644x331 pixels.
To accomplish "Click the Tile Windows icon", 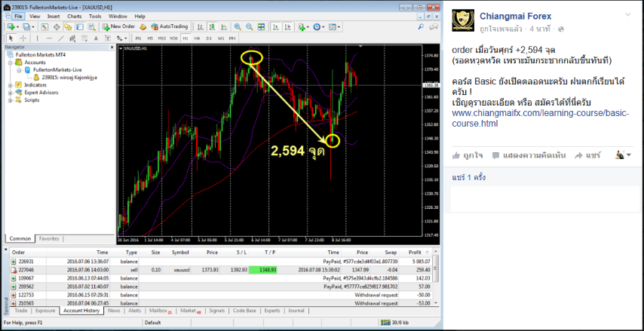I will pos(261,26).
